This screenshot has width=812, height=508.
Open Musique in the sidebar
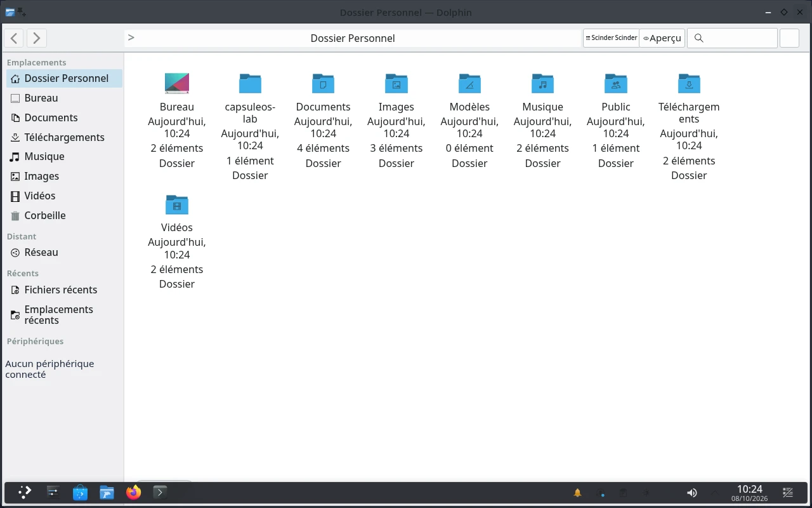point(64,156)
